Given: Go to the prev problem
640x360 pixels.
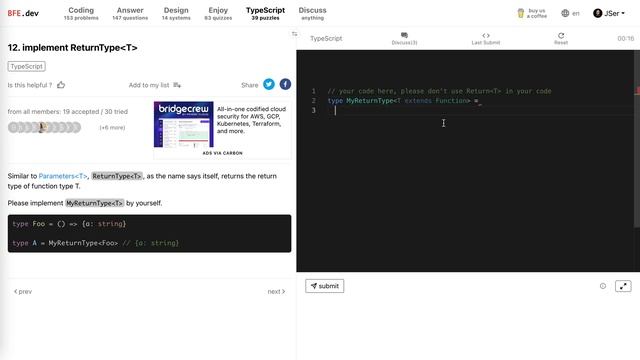Looking at the screenshot, I should 23,291.
